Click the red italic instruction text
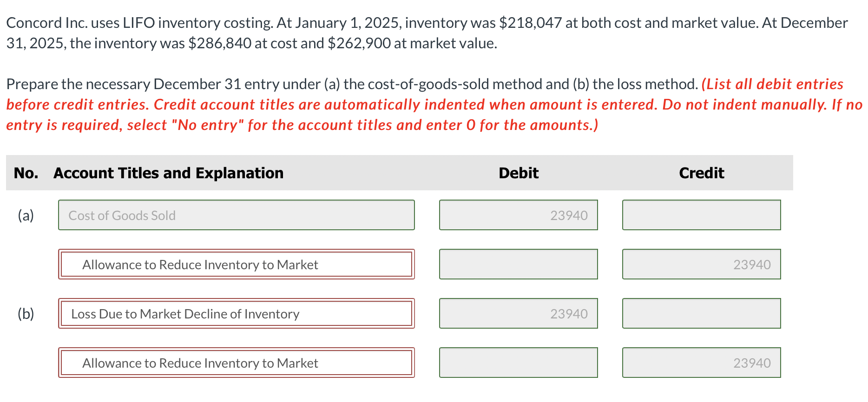 point(325,105)
